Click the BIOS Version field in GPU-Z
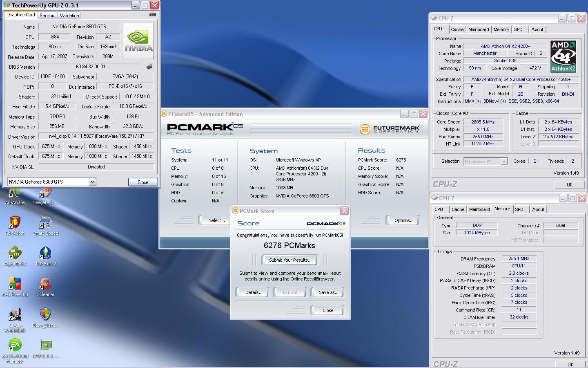Screen dimensions: 588x368 click(x=91, y=67)
